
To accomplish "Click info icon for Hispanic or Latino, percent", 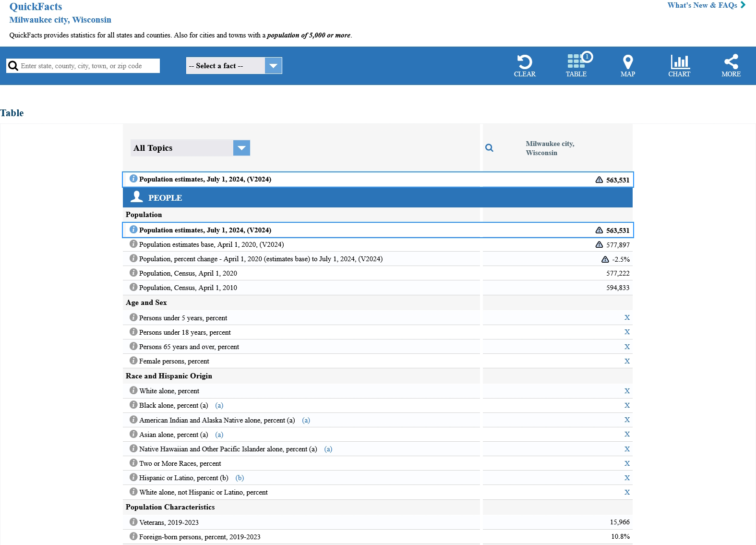I will (x=133, y=477).
